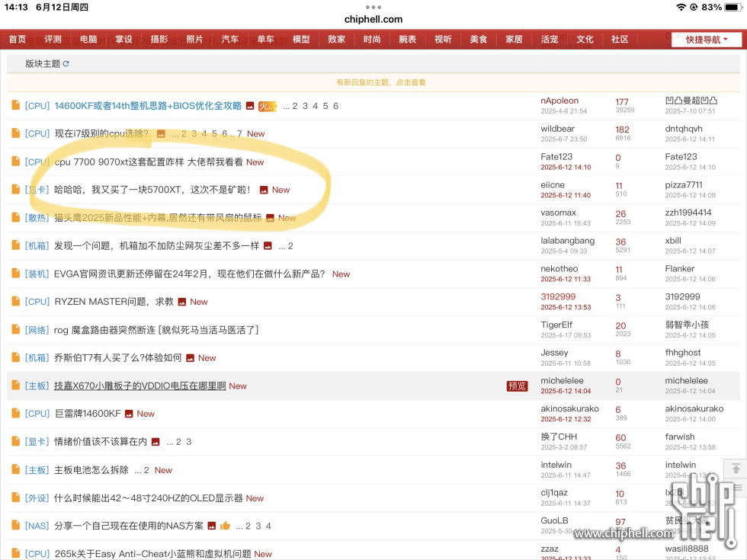
Task: Click image icon on 情绪价值 thread
Action: pos(155,442)
